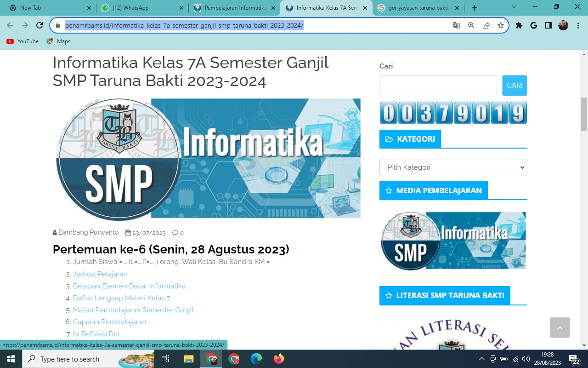Switch to gor yayasan taruna bakti tab

(418, 8)
